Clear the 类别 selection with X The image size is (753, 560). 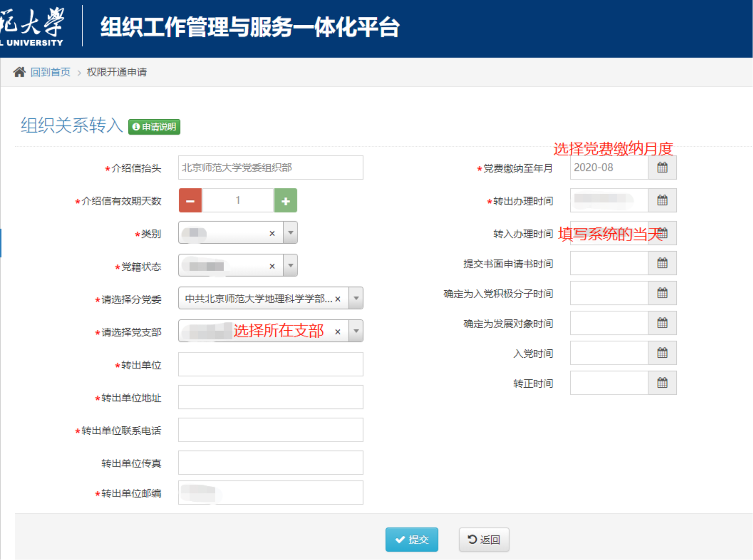click(272, 233)
